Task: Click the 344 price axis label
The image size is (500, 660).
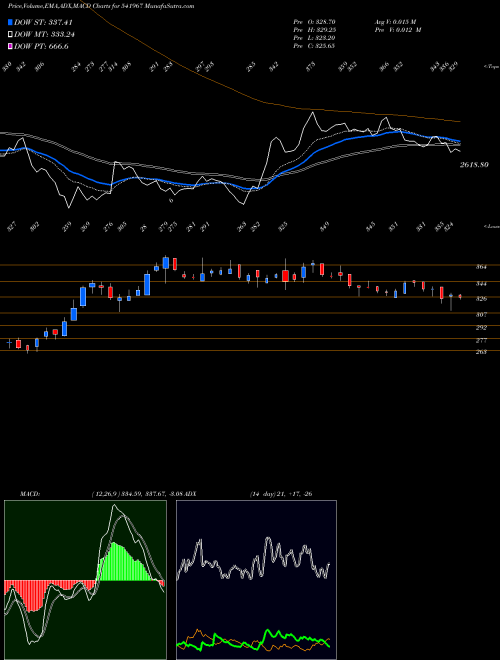Action: coord(481,284)
